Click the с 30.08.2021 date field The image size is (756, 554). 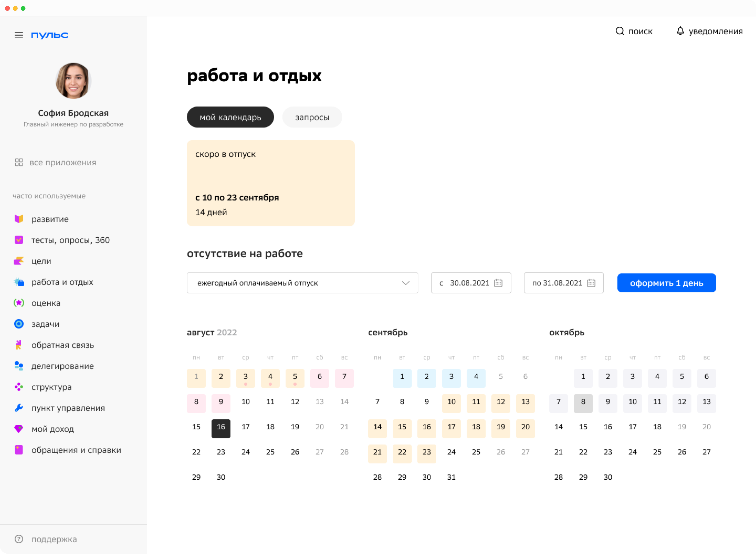[471, 283]
